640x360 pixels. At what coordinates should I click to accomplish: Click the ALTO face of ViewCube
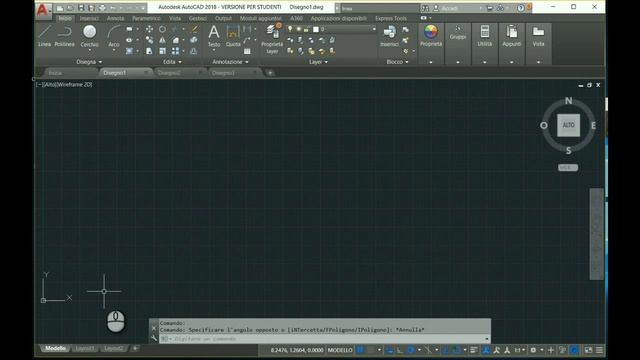569,125
